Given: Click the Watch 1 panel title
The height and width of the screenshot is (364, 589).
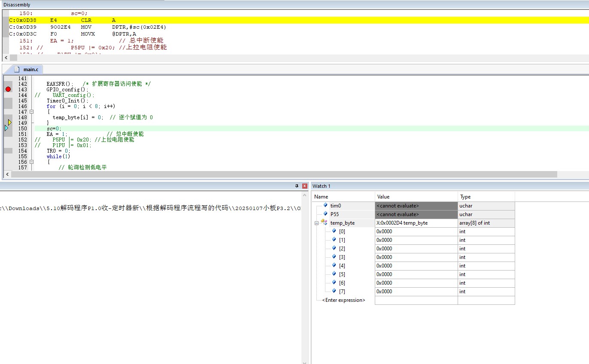Looking at the screenshot, I should point(322,186).
